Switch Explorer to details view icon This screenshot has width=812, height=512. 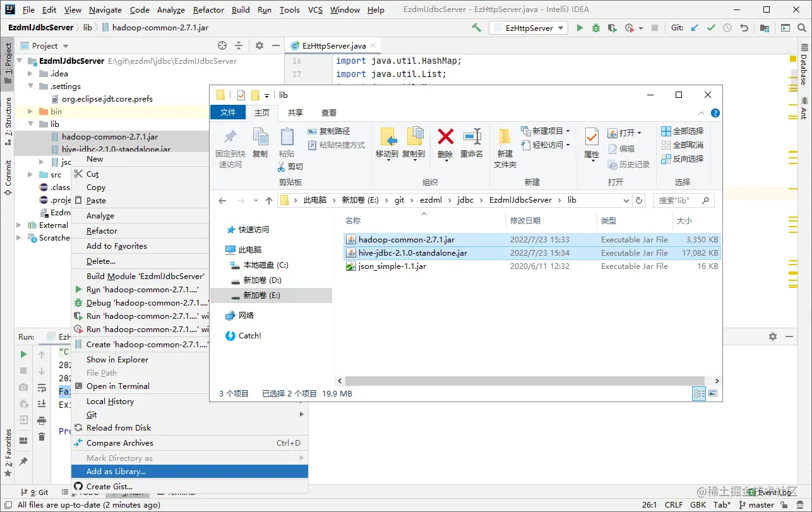coord(699,393)
